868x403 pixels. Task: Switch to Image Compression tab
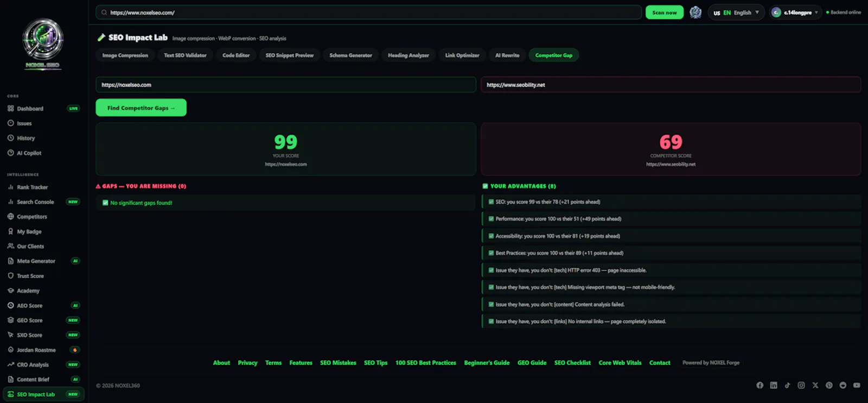coord(125,55)
